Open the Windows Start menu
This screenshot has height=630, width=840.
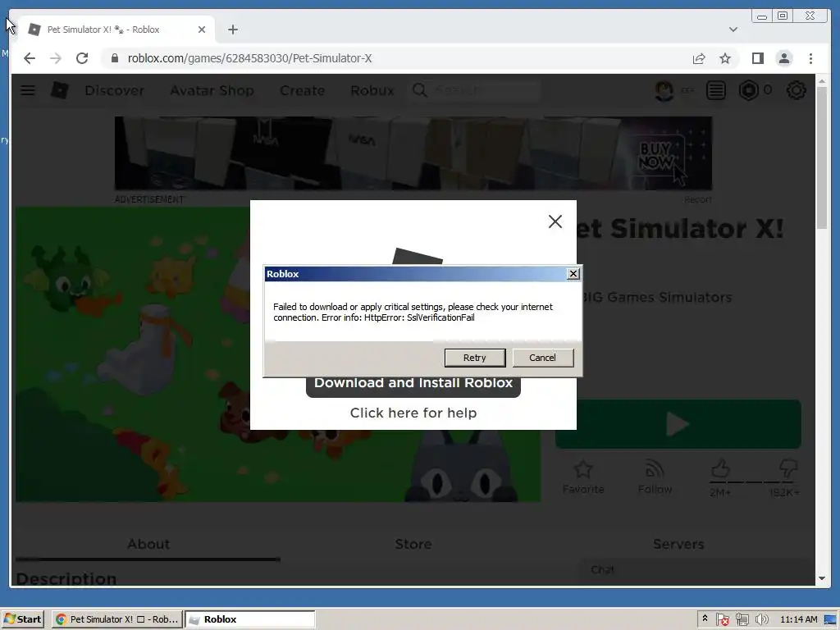coord(22,619)
